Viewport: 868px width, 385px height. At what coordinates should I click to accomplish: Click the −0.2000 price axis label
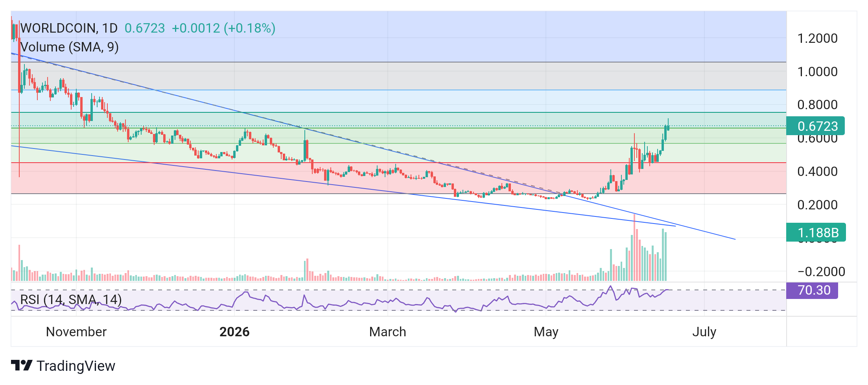[x=821, y=272]
